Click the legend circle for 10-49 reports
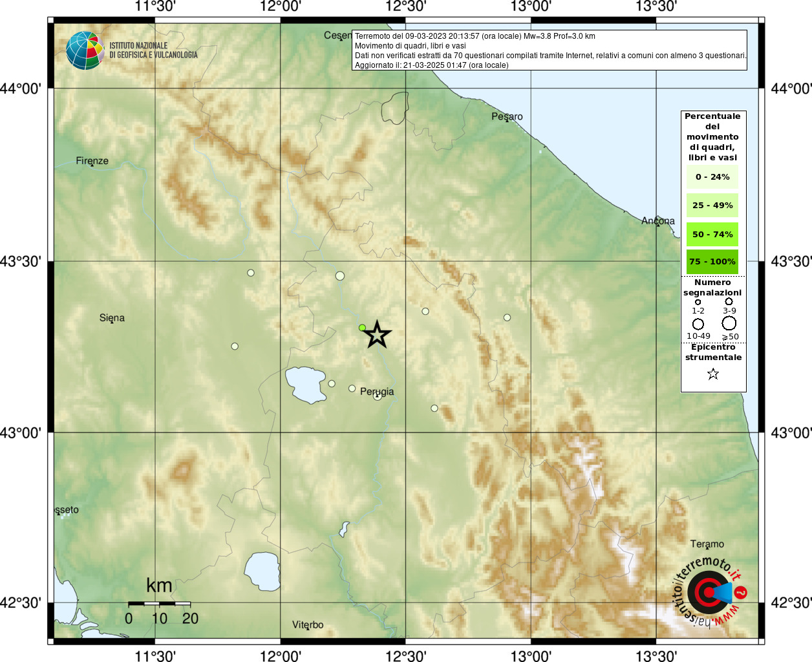This screenshot has height=662, width=812. point(698,324)
